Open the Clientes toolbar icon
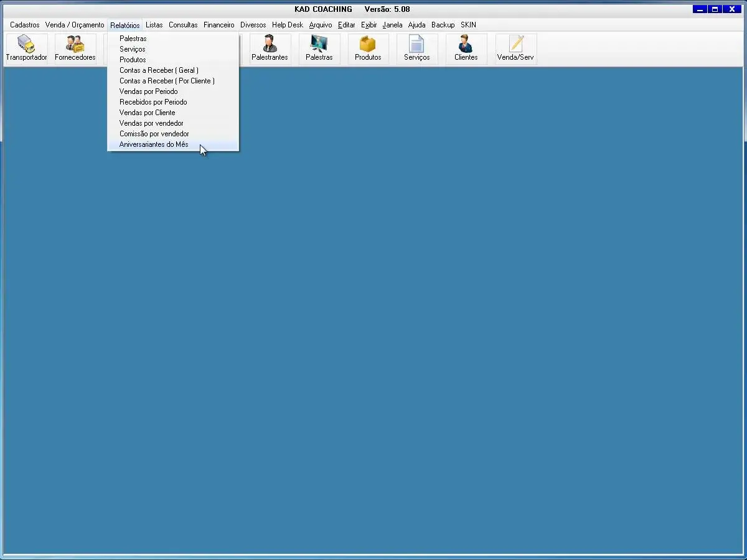This screenshot has width=747, height=560. point(466,45)
